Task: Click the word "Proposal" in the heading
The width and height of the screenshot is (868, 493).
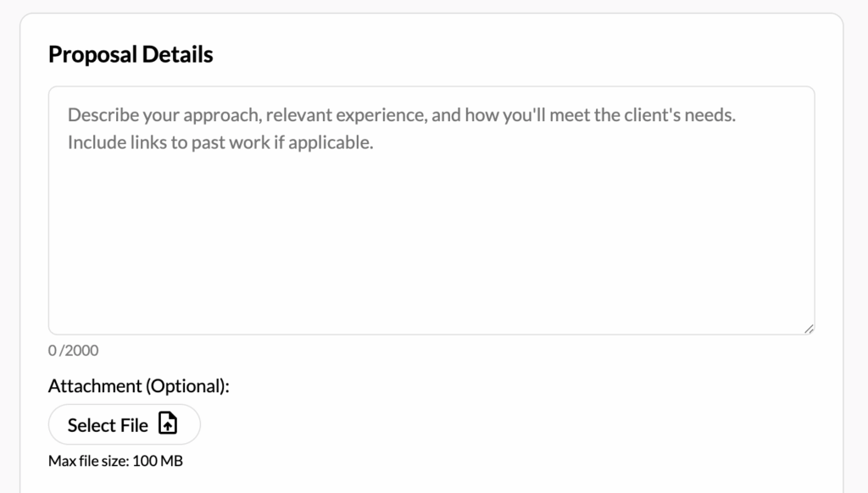Action: point(91,55)
